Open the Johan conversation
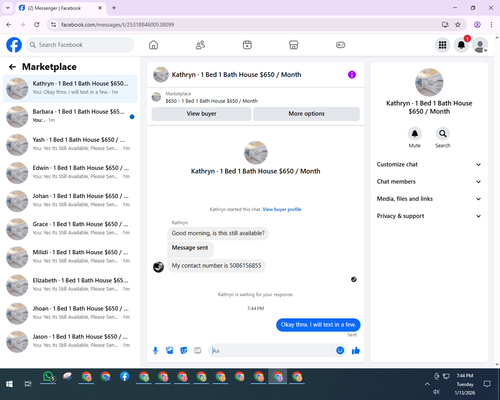This screenshot has width=500, height=400. (70, 201)
